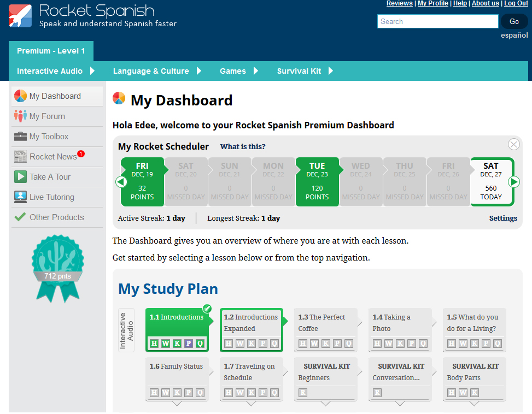Start Take A Tour play icon

pyautogui.click(x=20, y=176)
